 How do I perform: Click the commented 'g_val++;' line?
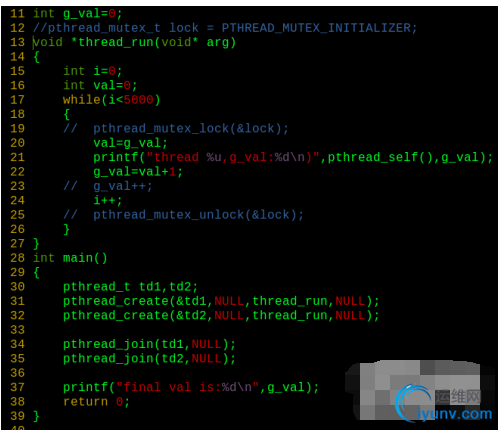click(108, 186)
